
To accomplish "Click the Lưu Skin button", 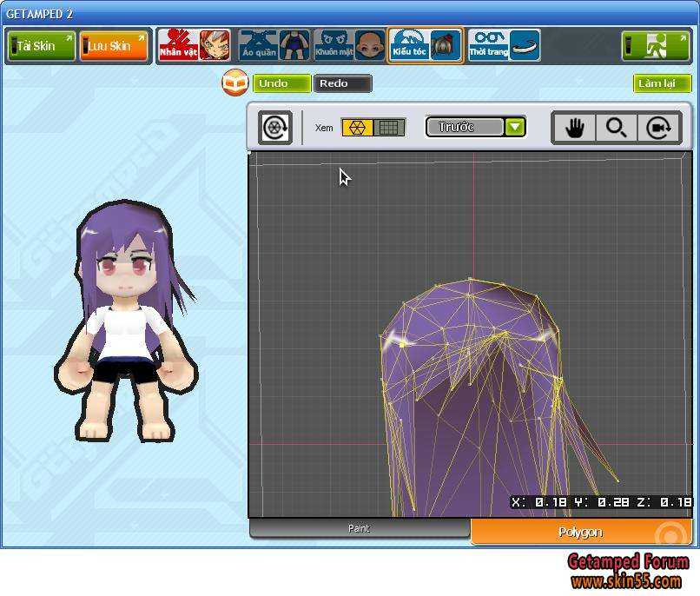I will (114, 45).
